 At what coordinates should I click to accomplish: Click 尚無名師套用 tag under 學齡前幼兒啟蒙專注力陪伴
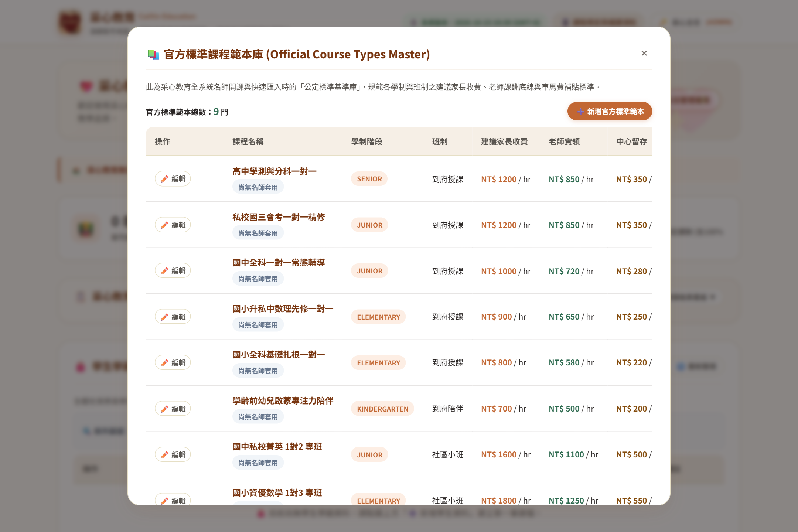pyautogui.click(x=258, y=417)
